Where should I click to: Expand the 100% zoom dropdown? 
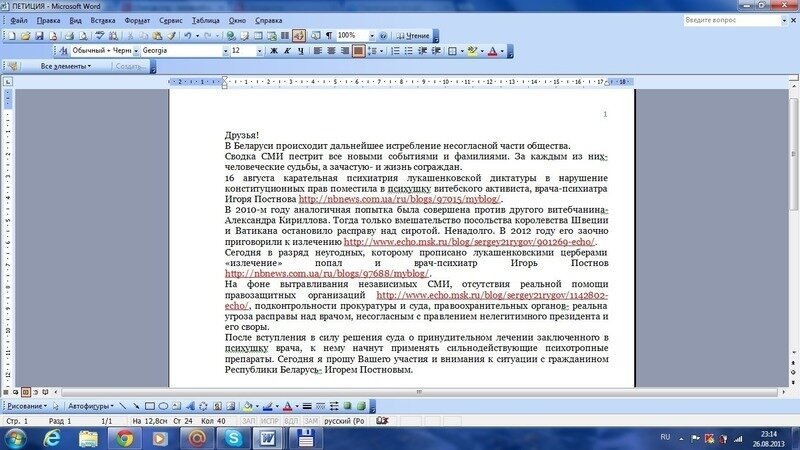tap(371, 35)
